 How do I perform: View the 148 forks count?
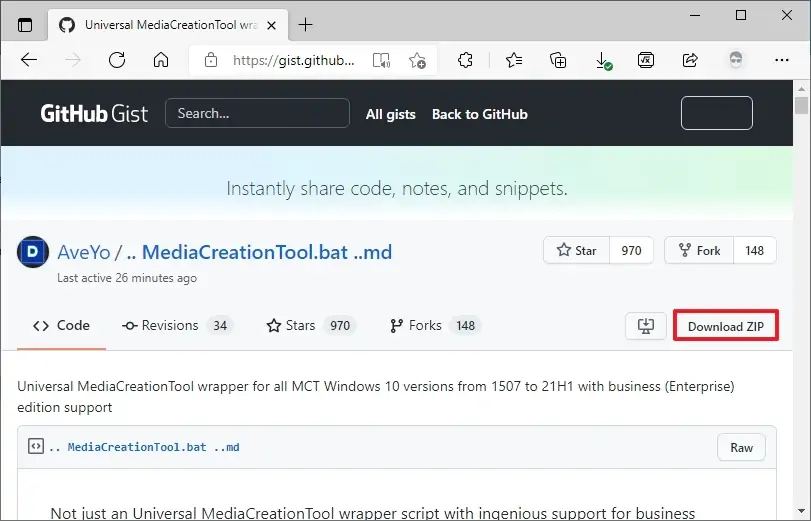[x=755, y=250]
